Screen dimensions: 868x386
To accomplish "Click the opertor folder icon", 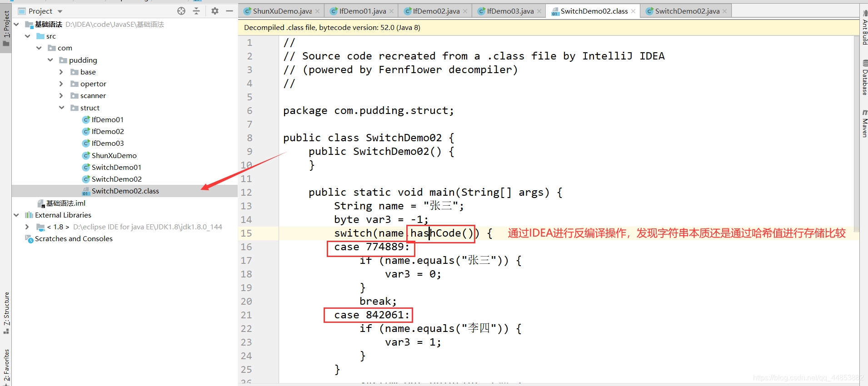I will 75,84.
